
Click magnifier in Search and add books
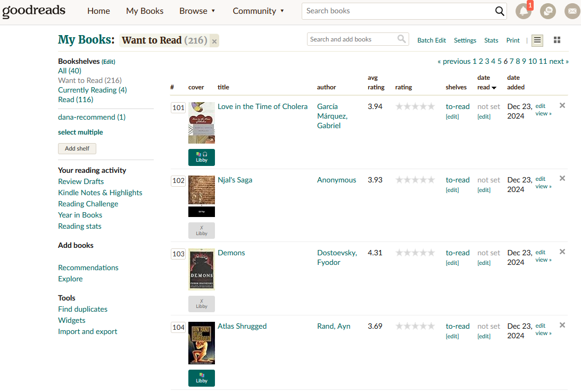[401, 39]
